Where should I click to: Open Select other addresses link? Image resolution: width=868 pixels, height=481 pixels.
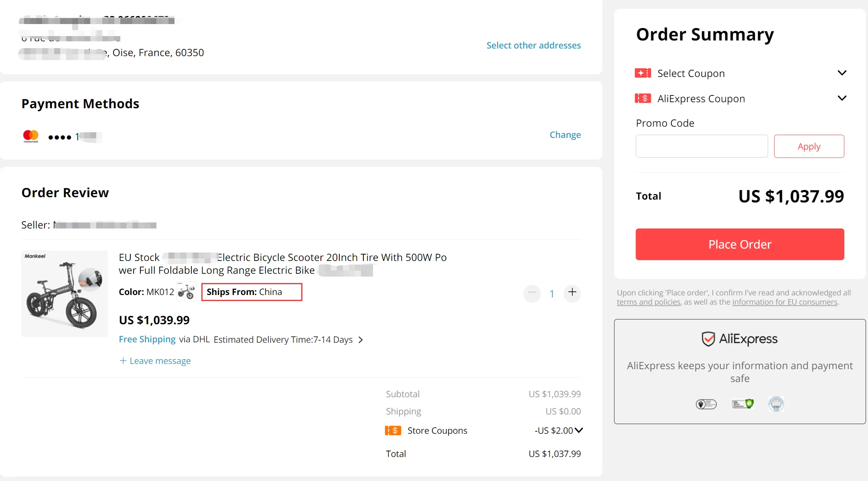533,45
